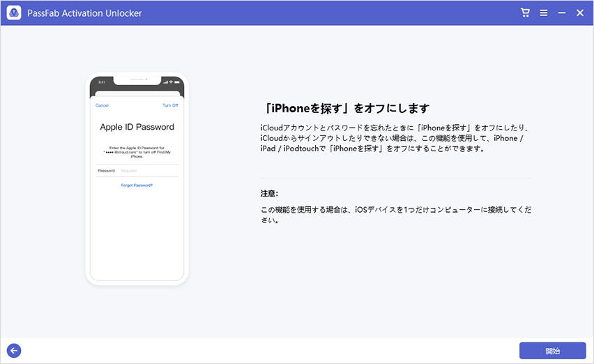
Task: Click the note about connecting one iOS device
Action: [396, 215]
